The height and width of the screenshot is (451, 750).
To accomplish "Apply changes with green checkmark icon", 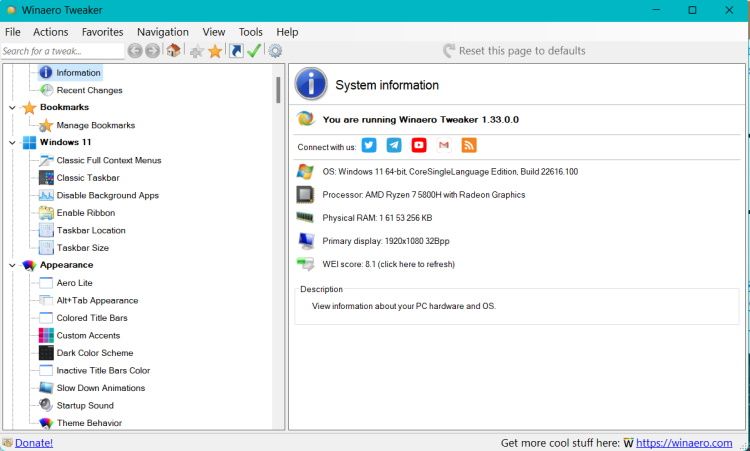I will 254,50.
